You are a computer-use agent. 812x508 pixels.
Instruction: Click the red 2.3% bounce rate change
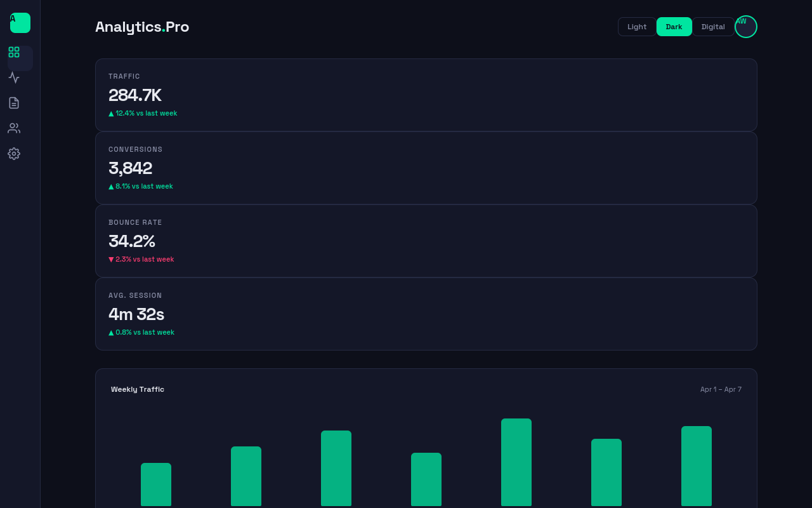point(141,259)
